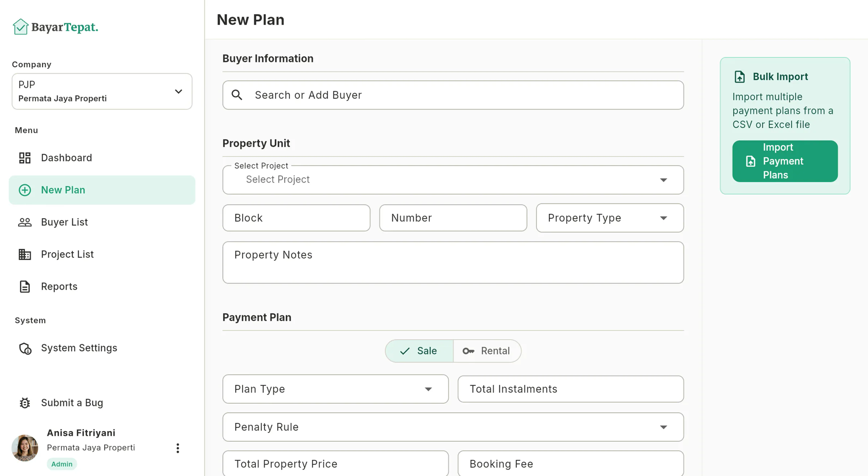This screenshot has height=476, width=868.
Task: Click the Total Property Price field
Action: point(336,464)
